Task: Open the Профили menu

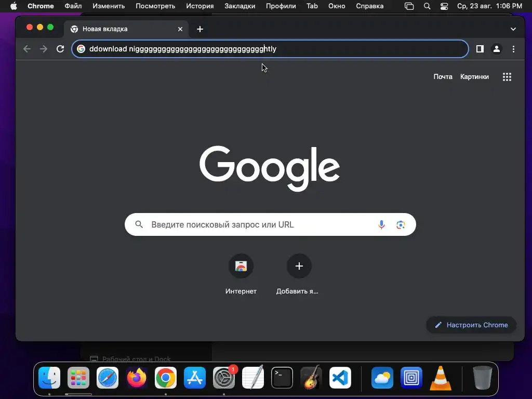Action: [281, 6]
